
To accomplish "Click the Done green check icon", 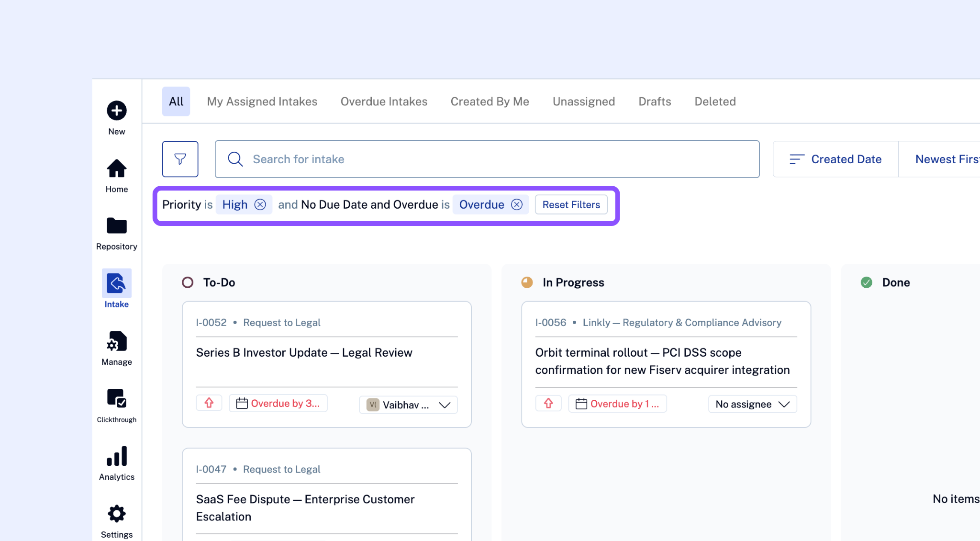I will click(x=867, y=282).
